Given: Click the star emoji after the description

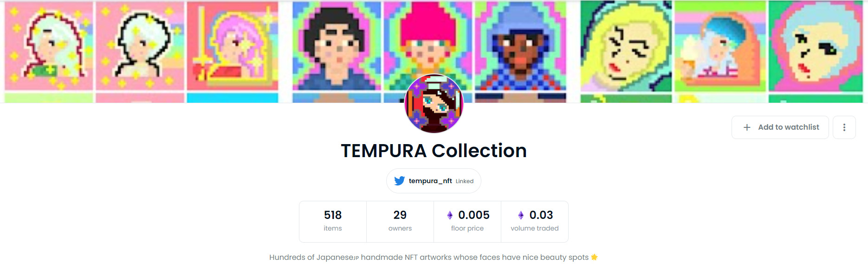Looking at the screenshot, I should [595, 257].
